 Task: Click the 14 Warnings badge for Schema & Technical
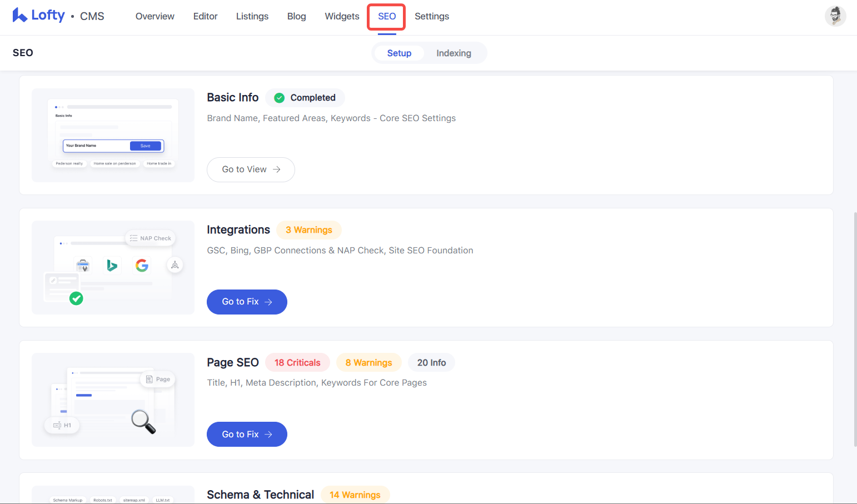[x=355, y=495]
